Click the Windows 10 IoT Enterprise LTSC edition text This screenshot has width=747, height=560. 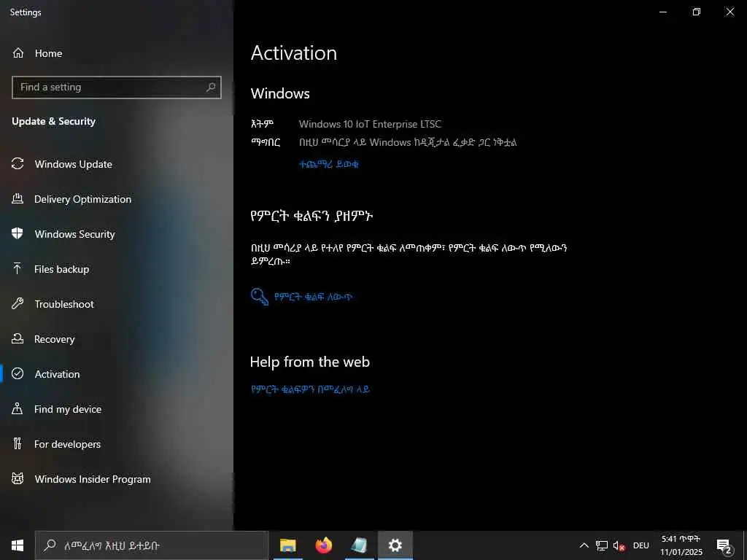[x=370, y=124]
